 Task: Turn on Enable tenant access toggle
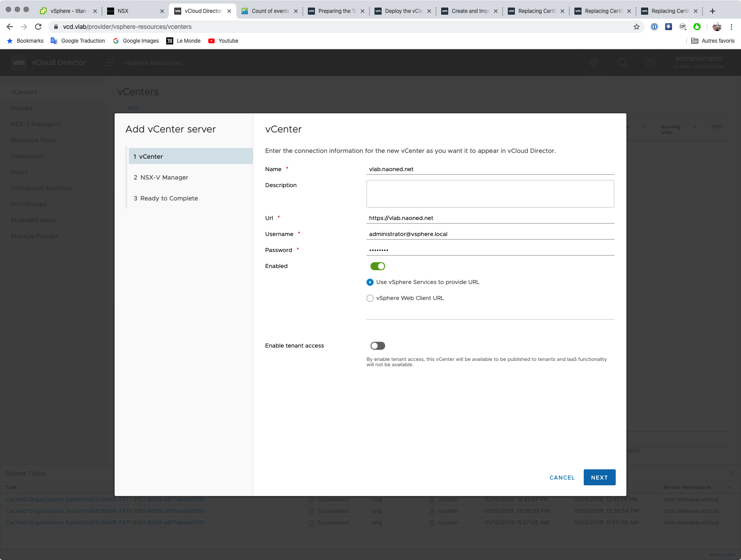tap(378, 346)
